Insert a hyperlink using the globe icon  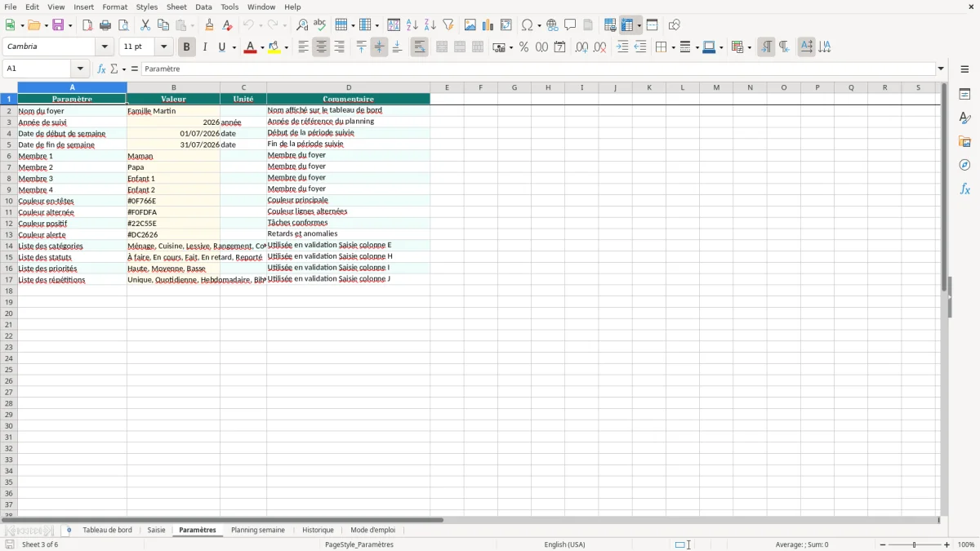pos(553,25)
